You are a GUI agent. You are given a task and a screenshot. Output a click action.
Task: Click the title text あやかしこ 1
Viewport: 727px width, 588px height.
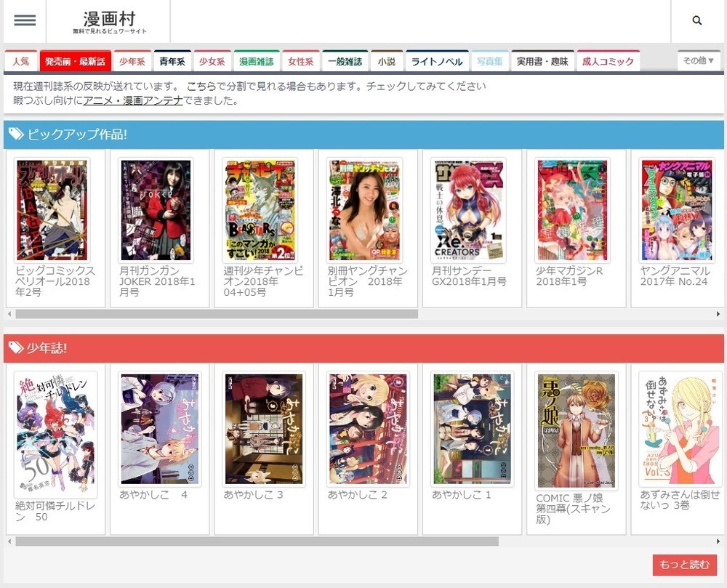click(462, 495)
